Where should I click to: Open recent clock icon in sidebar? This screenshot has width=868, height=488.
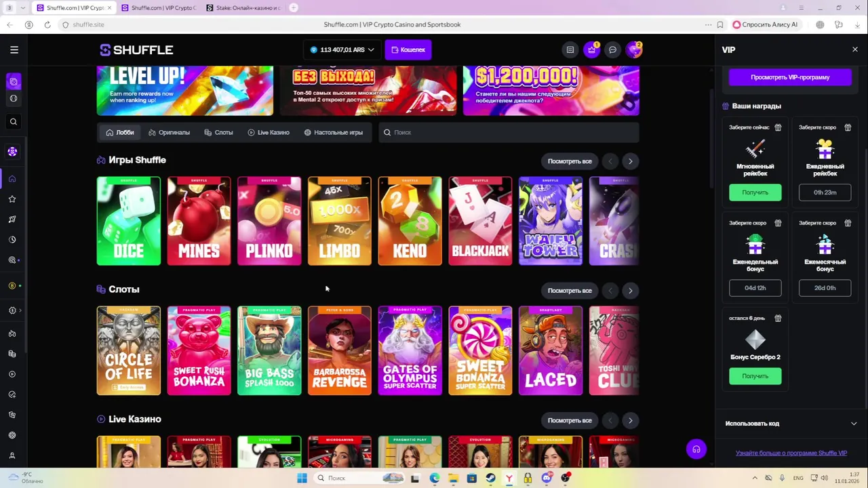click(12, 240)
